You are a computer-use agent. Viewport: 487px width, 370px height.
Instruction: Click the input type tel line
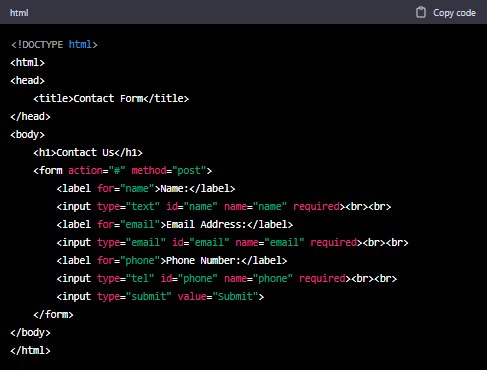pyautogui.click(x=227, y=278)
